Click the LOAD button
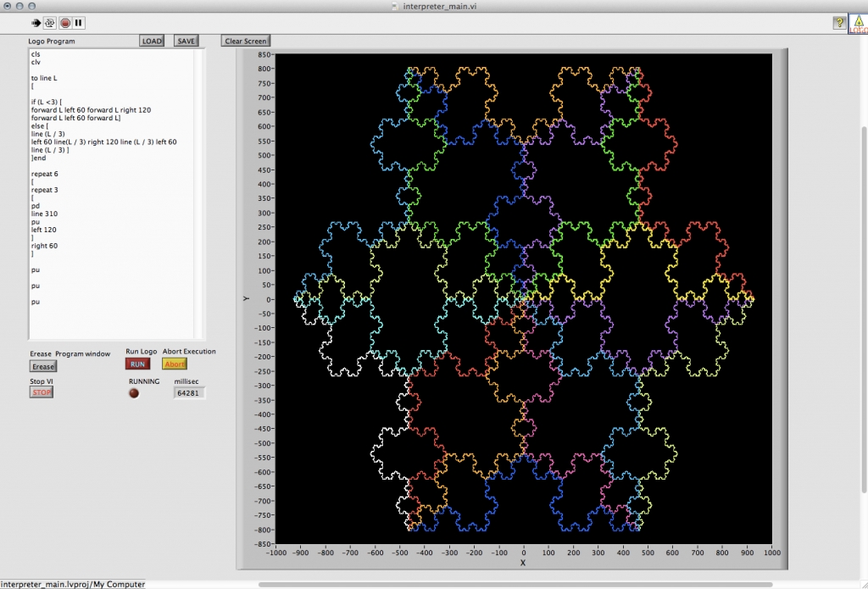 pyautogui.click(x=152, y=41)
